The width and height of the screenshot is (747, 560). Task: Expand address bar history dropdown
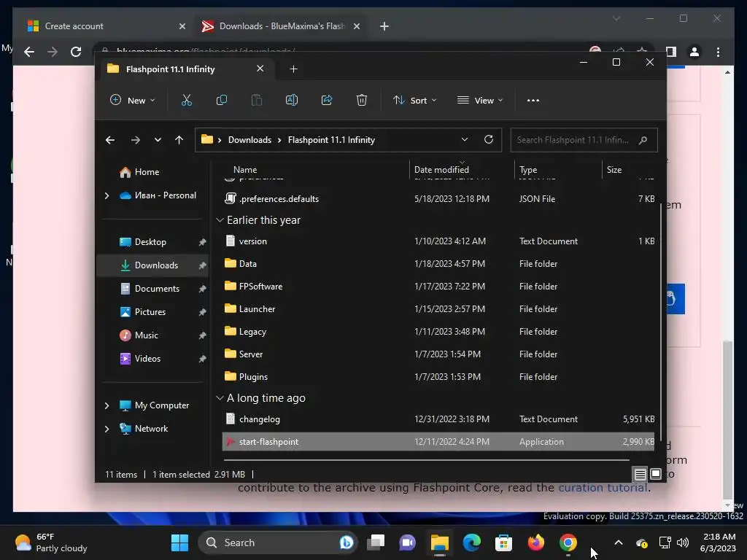465,139
